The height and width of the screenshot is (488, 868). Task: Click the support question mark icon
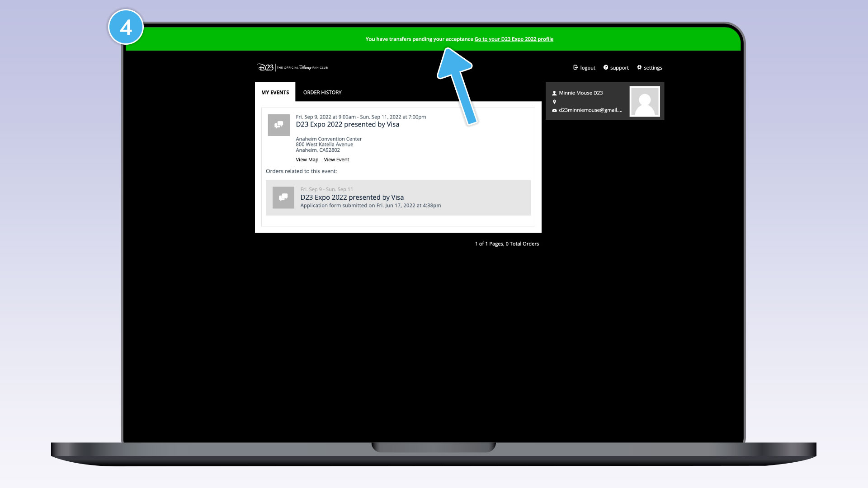606,67
